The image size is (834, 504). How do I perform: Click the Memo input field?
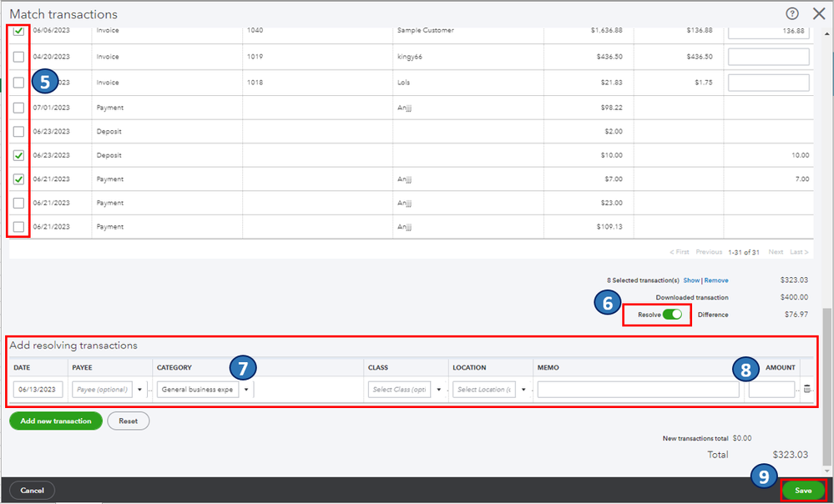[639, 390]
